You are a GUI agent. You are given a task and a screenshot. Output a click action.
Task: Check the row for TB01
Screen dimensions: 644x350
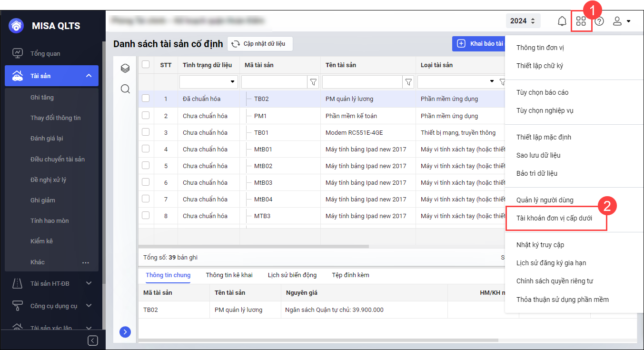pyautogui.click(x=146, y=132)
